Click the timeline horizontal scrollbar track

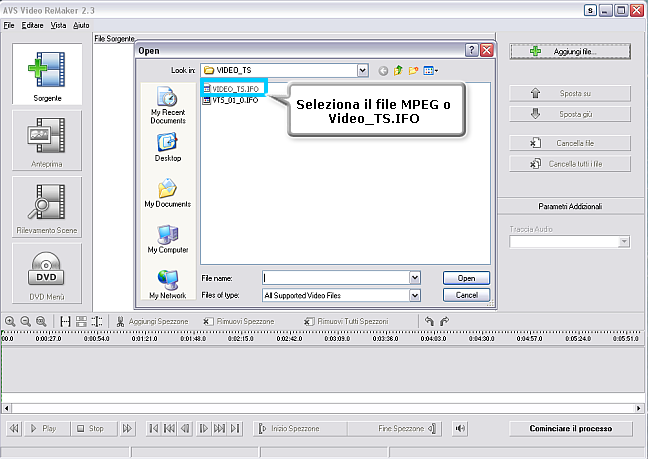[324, 408]
